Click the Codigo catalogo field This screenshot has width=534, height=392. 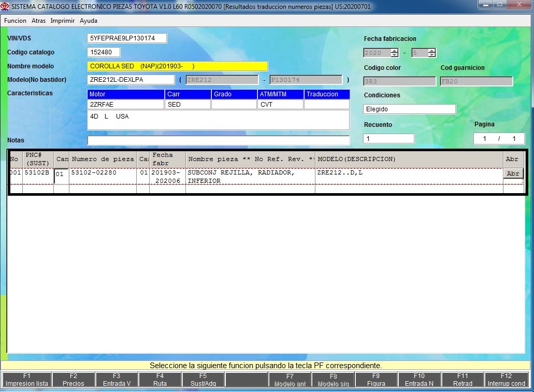click(x=104, y=52)
